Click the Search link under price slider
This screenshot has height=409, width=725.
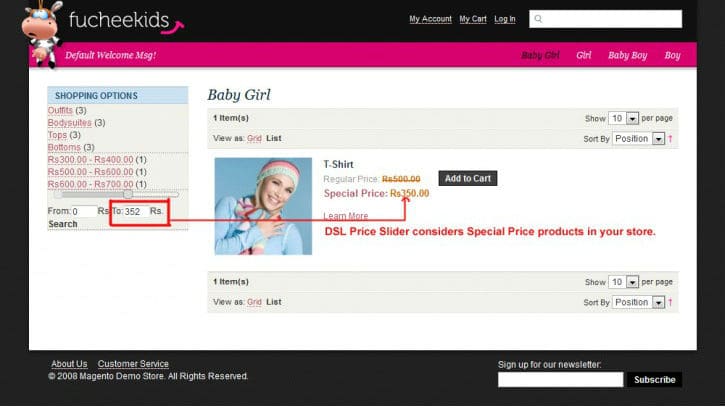point(63,224)
